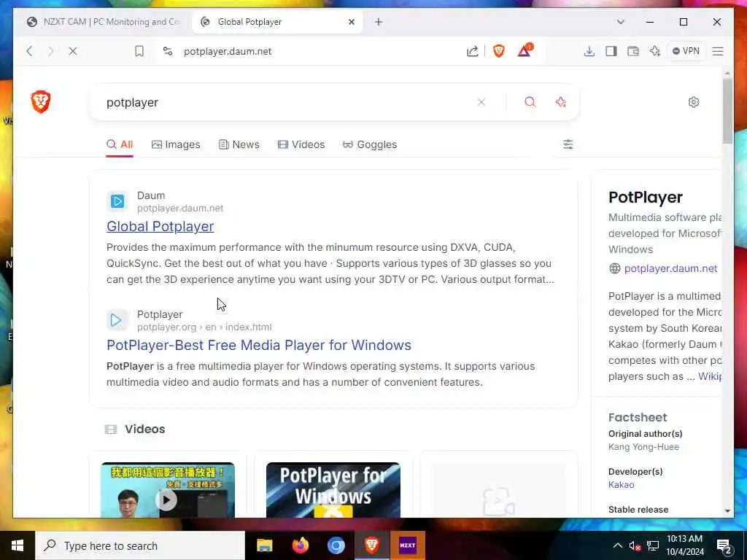This screenshot has height=560, width=747.
Task: Open NZXT CAM from the taskbar
Action: [x=408, y=545]
